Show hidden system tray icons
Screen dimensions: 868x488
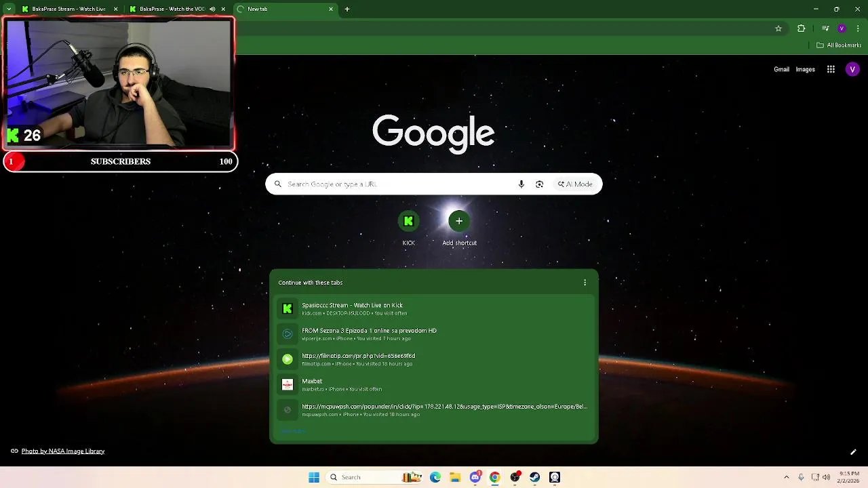click(787, 477)
